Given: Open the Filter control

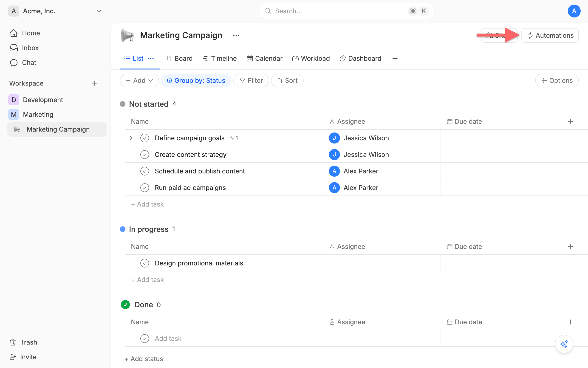Looking at the screenshot, I should (x=251, y=80).
